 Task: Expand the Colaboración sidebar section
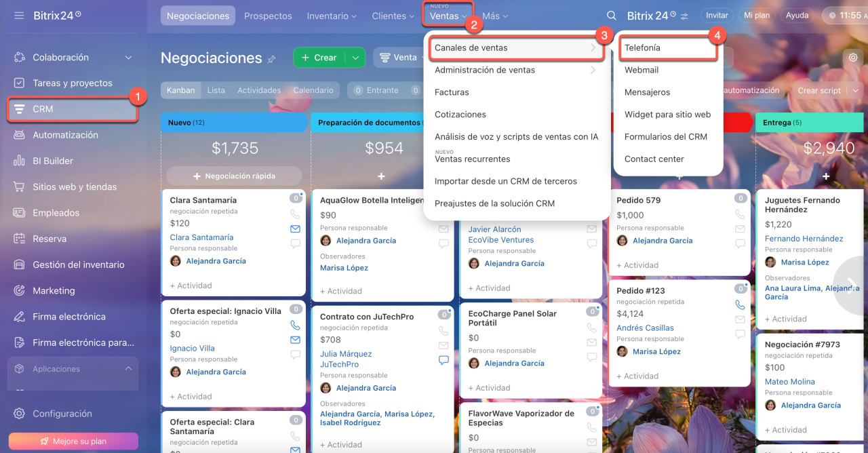coord(128,58)
